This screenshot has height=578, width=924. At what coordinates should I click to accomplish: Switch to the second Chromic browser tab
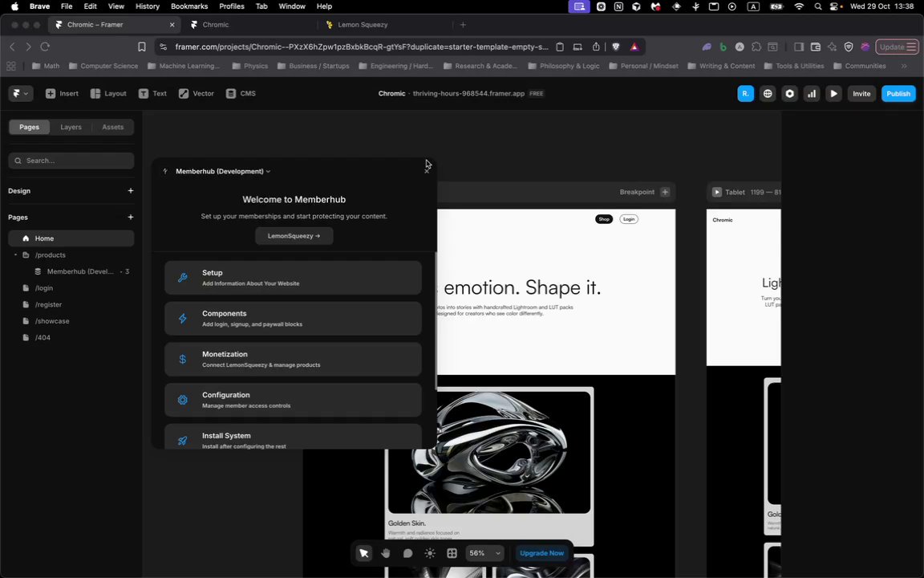coord(250,25)
